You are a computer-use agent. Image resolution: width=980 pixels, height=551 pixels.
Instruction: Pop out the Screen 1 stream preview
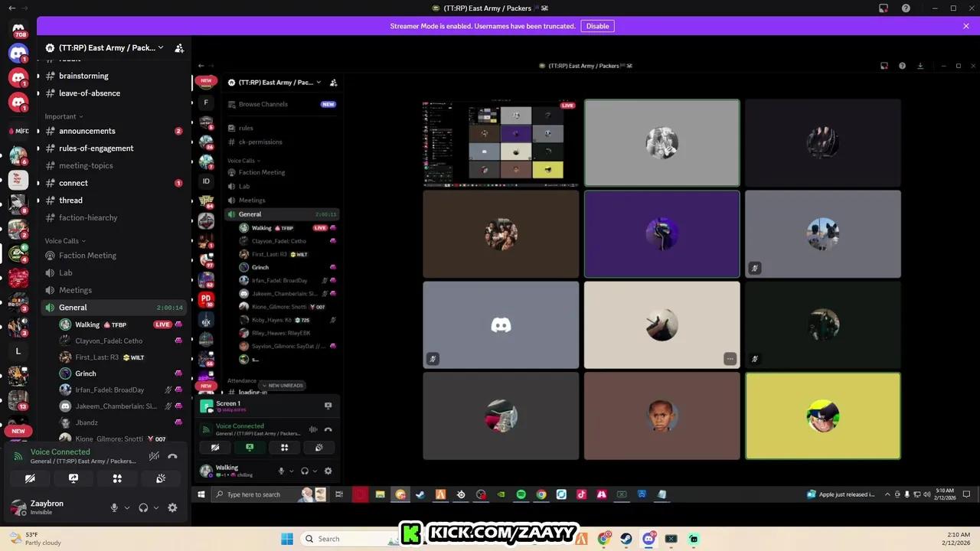click(328, 405)
